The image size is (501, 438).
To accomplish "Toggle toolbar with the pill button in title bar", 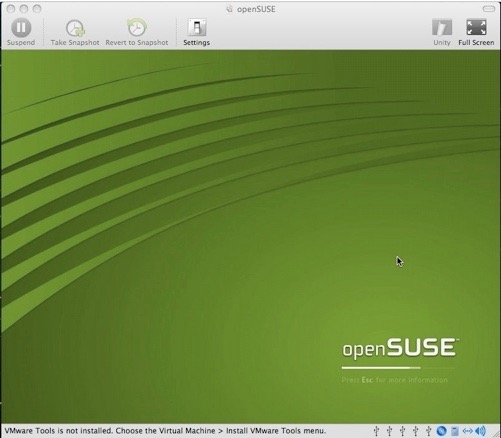I will coord(489,9).
